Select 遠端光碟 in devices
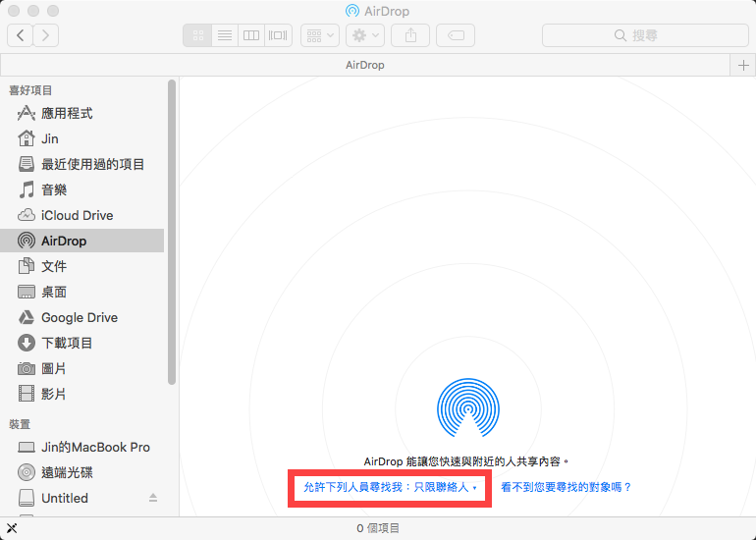The width and height of the screenshot is (756, 540). (81, 472)
